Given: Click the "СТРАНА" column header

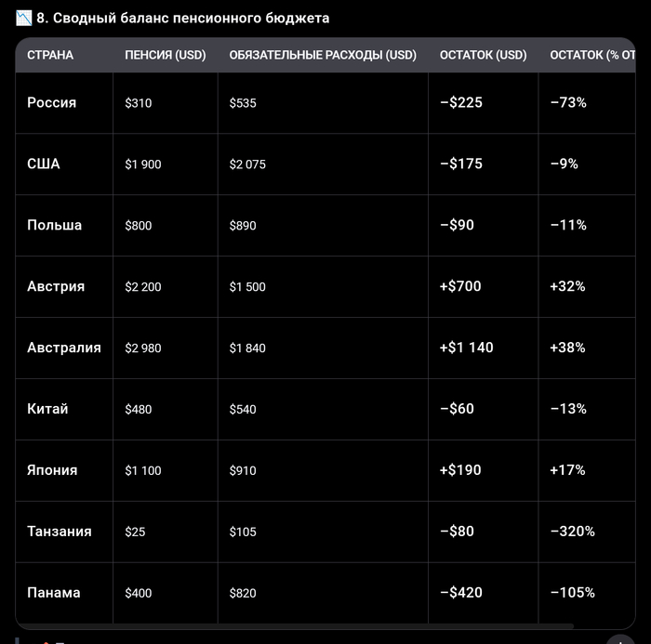Looking at the screenshot, I should [50, 55].
